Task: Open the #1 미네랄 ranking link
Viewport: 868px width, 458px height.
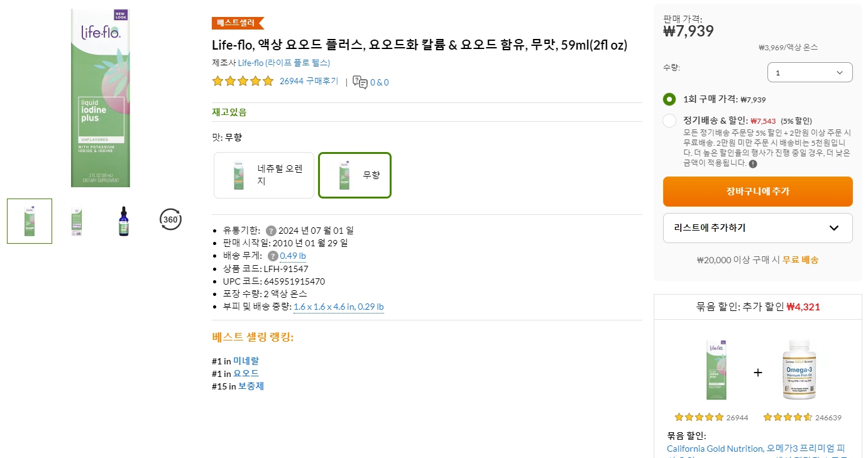Action: 246,359
